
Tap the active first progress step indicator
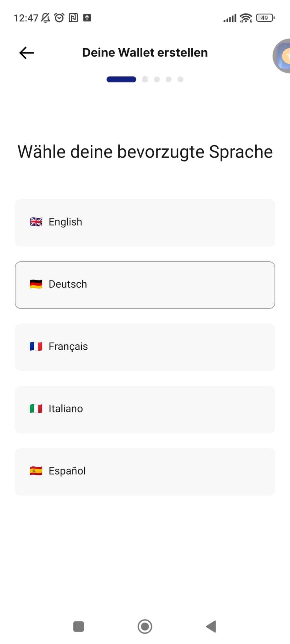(121, 80)
